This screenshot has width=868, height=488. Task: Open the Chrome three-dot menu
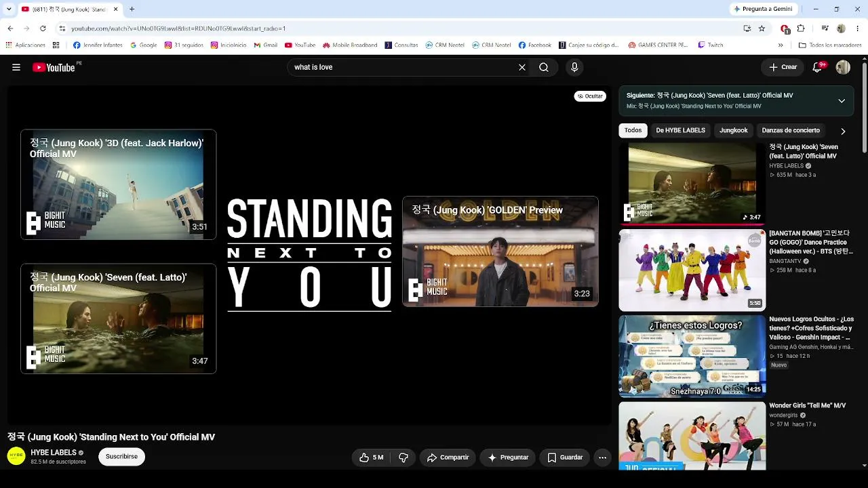tap(858, 28)
